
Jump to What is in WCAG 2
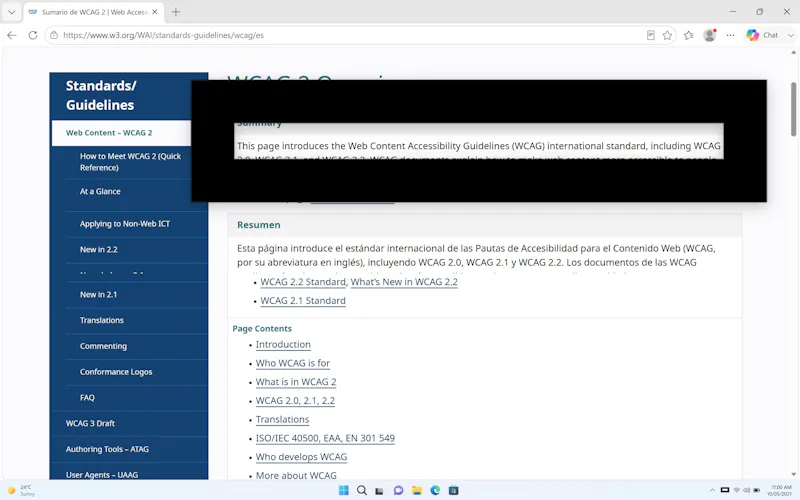pyautogui.click(x=296, y=382)
